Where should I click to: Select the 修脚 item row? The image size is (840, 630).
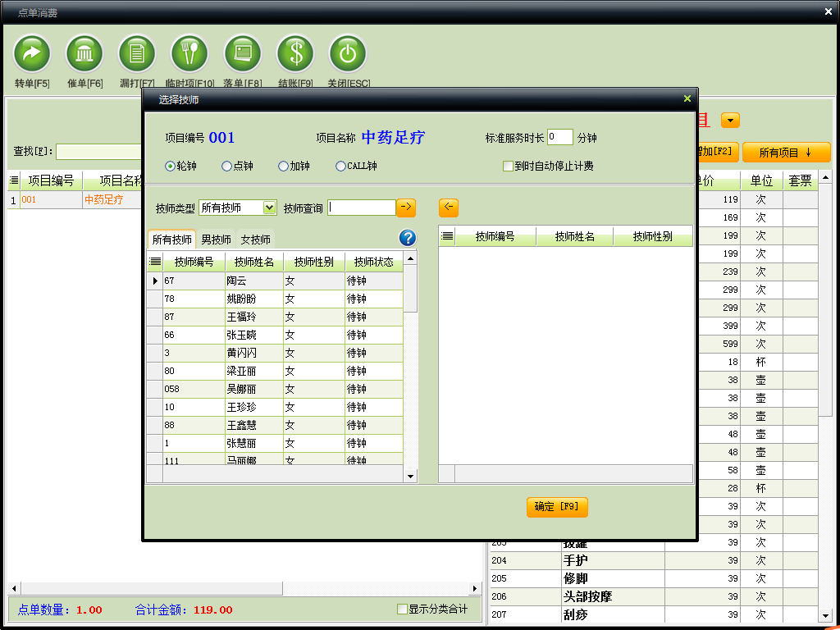654,578
